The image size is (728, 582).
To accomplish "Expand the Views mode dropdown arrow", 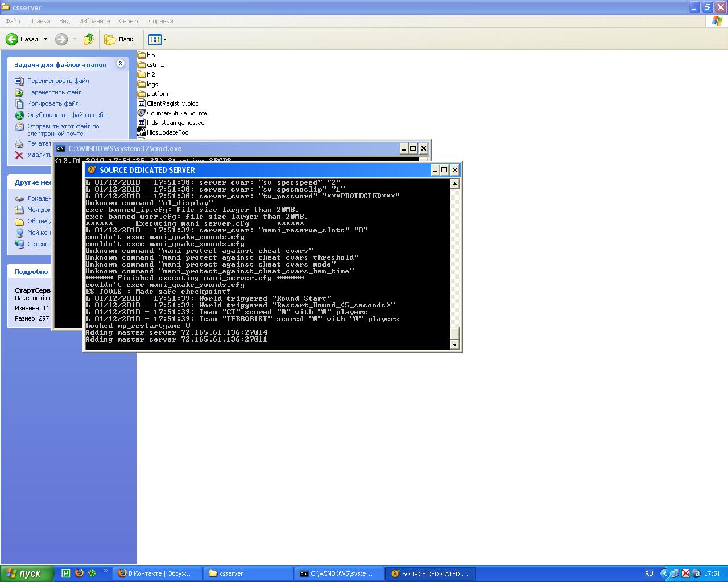I will tap(165, 39).
